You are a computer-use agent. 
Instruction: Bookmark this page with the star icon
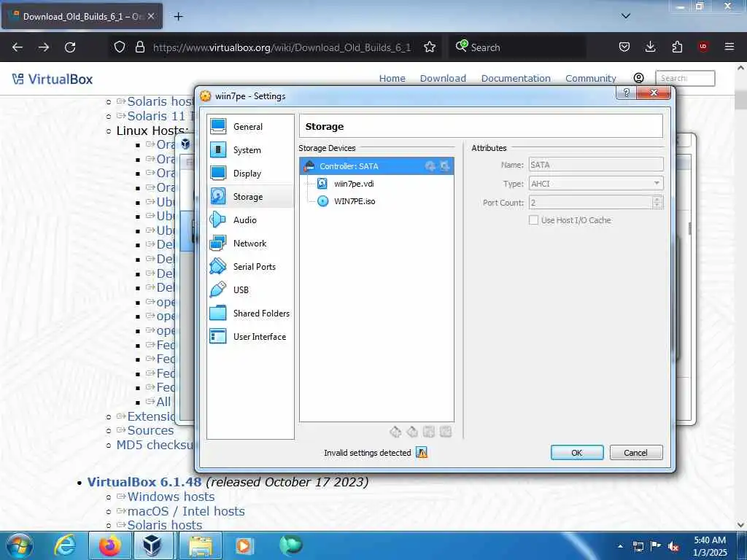pos(430,47)
